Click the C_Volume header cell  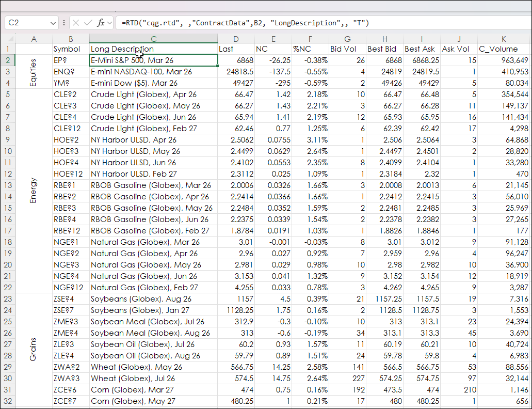point(504,49)
